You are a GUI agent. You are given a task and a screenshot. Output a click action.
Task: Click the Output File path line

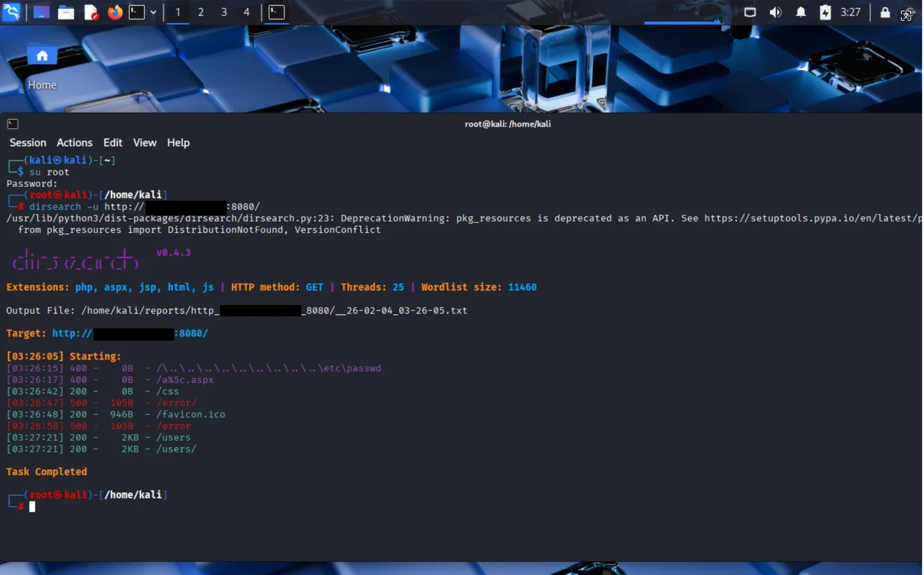[237, 311]
